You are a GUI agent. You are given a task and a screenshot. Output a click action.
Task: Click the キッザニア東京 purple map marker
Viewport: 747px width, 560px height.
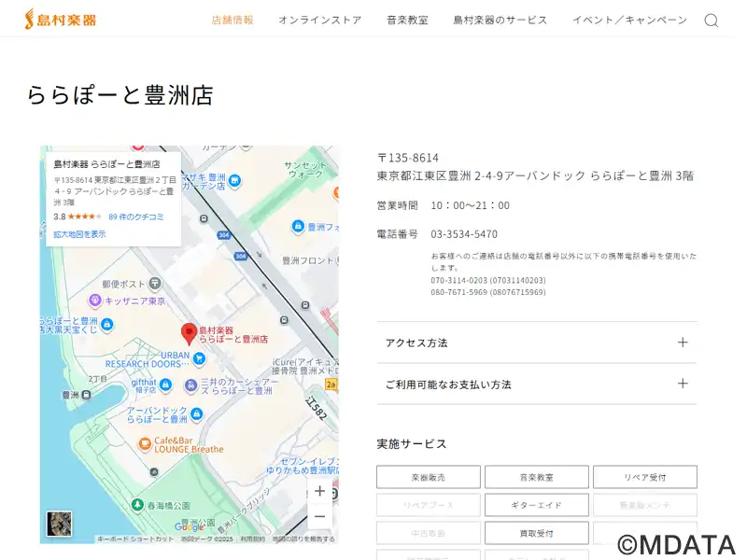95,301
